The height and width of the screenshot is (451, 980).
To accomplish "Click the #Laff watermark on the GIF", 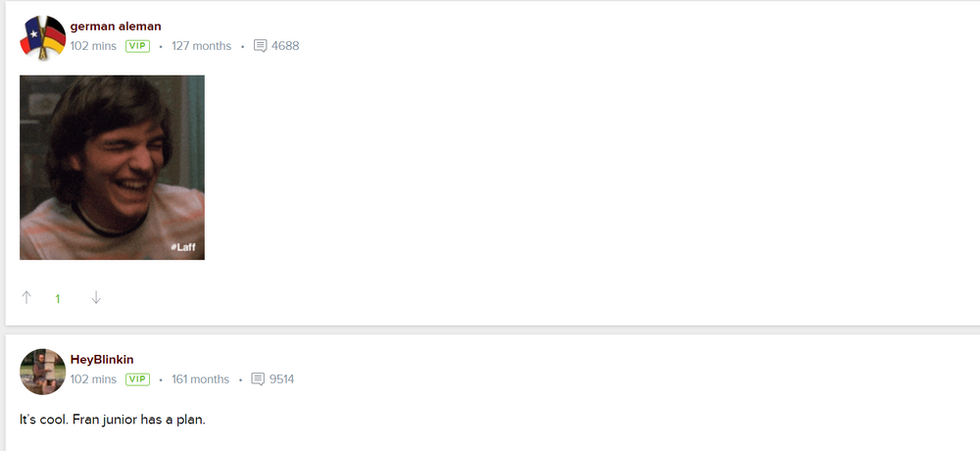I will 183,247.
